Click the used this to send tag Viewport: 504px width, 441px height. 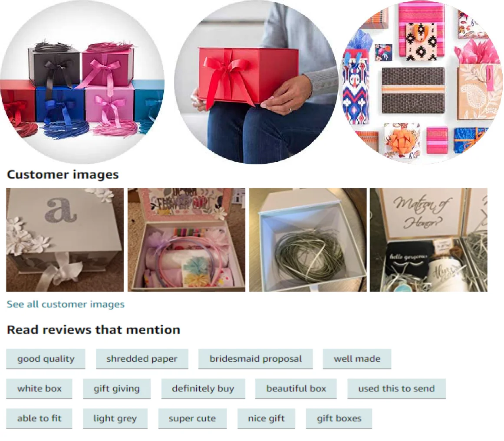coord(397,389)
